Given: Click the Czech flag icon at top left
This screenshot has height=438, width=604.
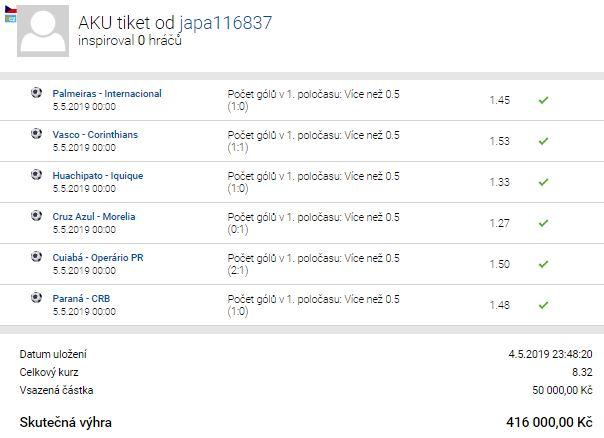Looking at the screenshot, I should (x=11, y=9).
